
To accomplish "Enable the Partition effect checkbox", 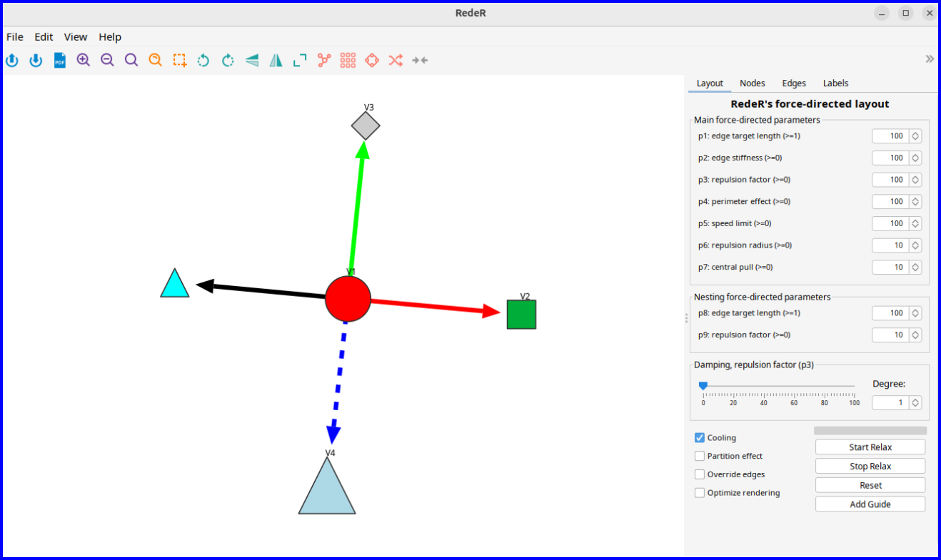I will (700, 456).
